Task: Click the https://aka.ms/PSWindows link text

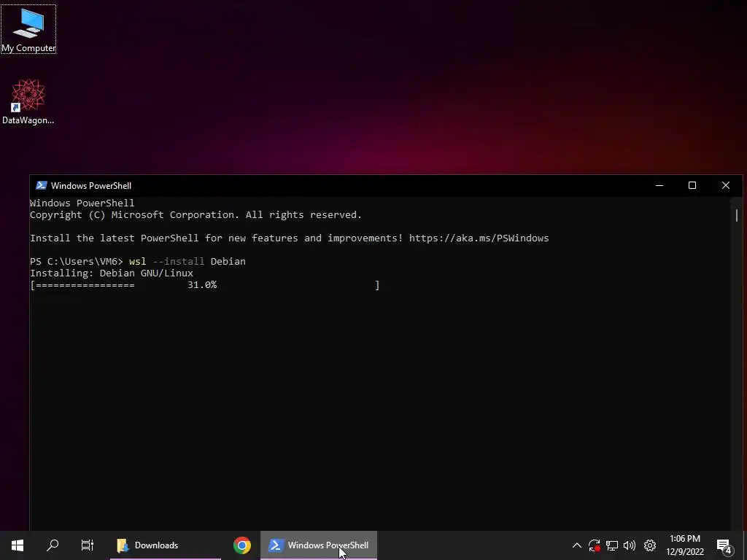Action: (x=479, y=238)
